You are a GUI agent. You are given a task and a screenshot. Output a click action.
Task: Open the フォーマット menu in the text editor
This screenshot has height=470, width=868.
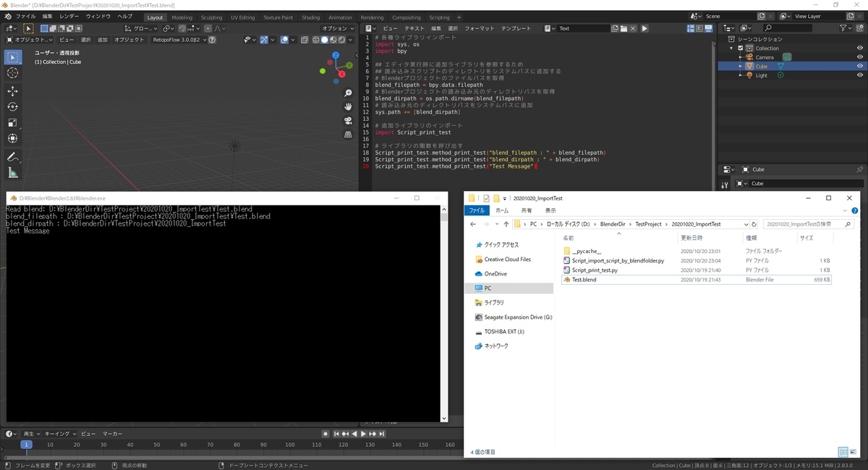click(x=480, y=28)
